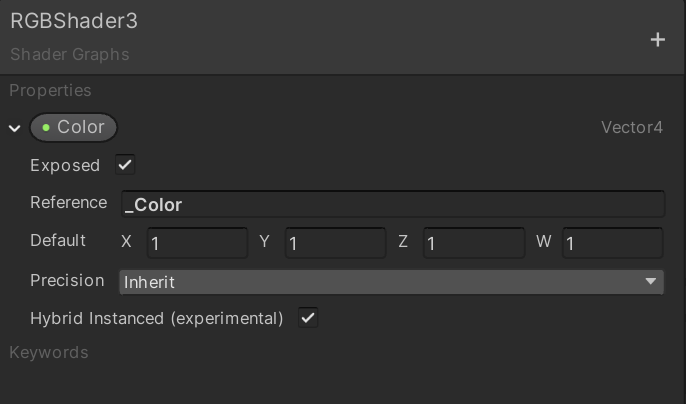Click the Default Y value field
Image resolution: width=686 pixels, height=404 pixels.
coord(335,243)
